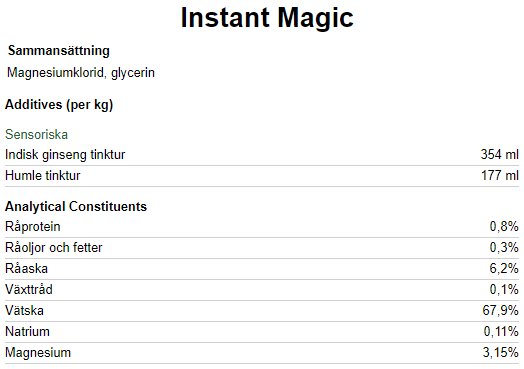Click the 177 ml value
The height and width of the screenshot is (369, 524).
coord(500,175)
